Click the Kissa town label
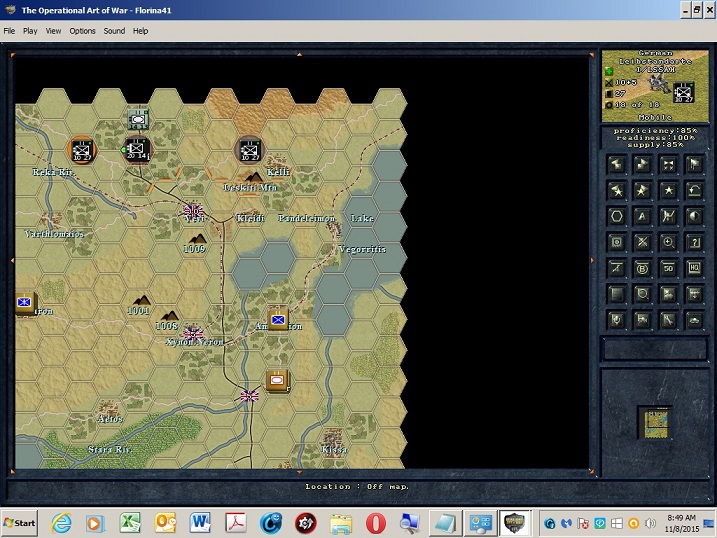 coord(334,449)
